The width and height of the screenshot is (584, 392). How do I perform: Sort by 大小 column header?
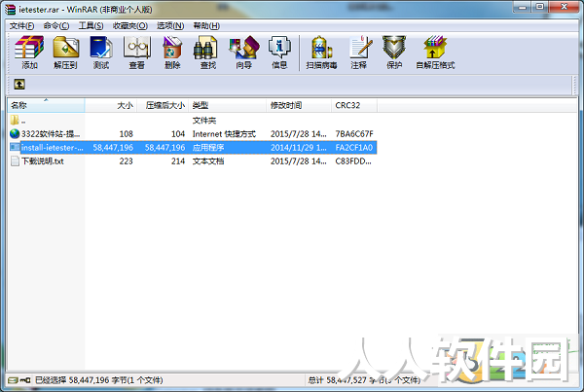point(111,105)
